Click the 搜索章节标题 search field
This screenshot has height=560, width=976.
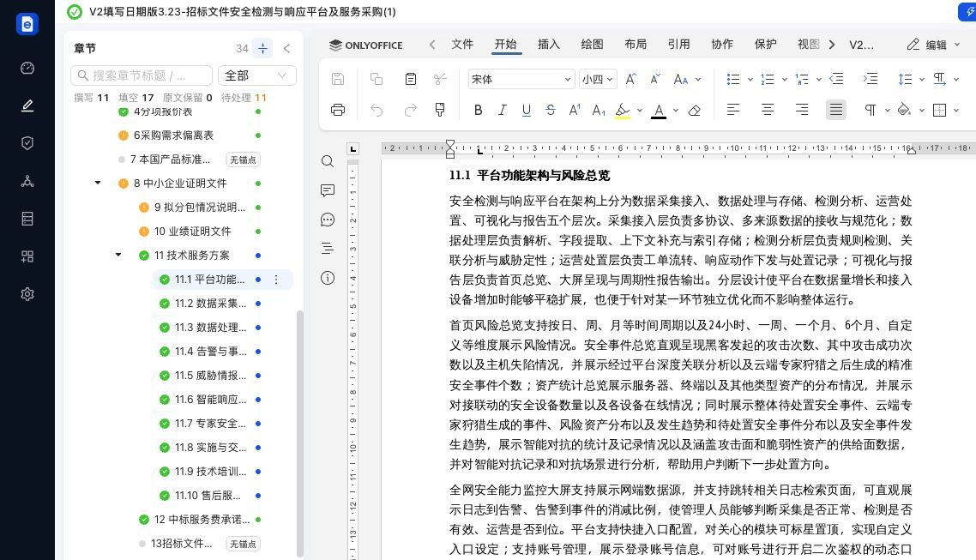point(142,75)
